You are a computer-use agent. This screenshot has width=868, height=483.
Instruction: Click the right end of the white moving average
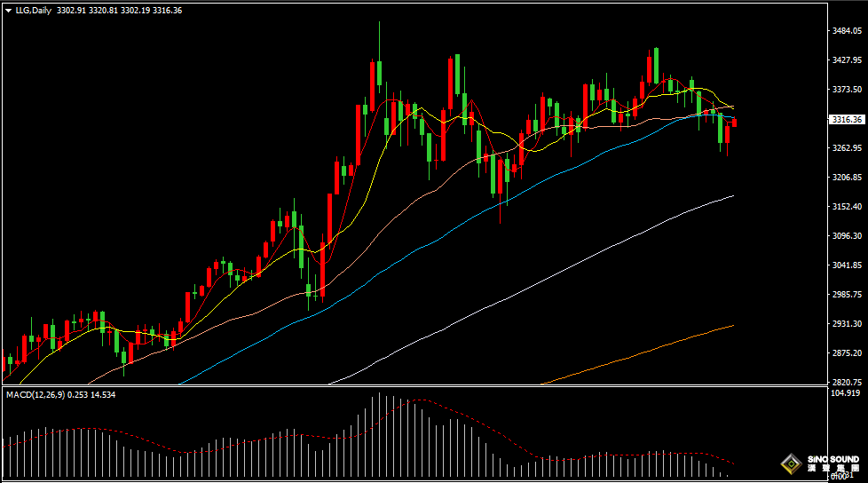pos(732,195)
